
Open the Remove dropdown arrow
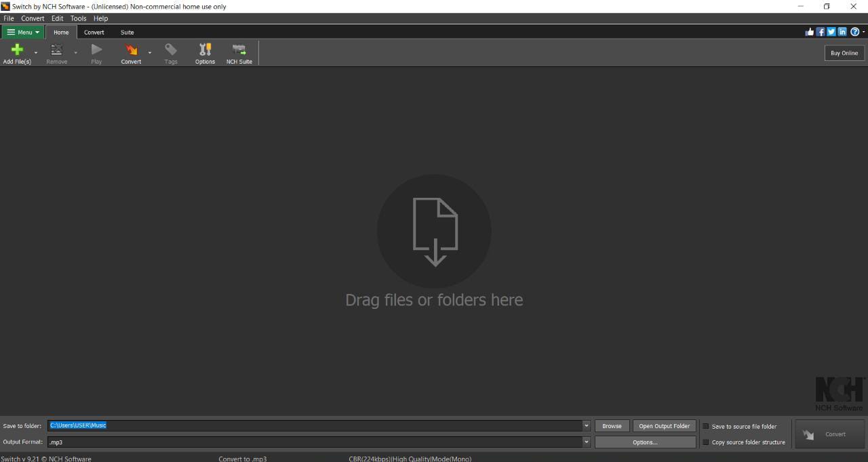(75, 52)
